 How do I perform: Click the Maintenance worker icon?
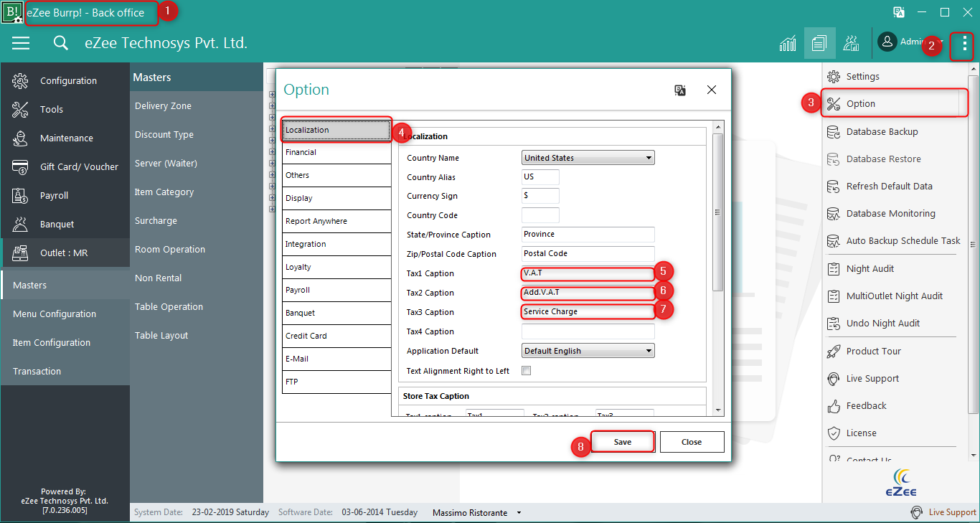pyautogui.click(x=20, y=138)
